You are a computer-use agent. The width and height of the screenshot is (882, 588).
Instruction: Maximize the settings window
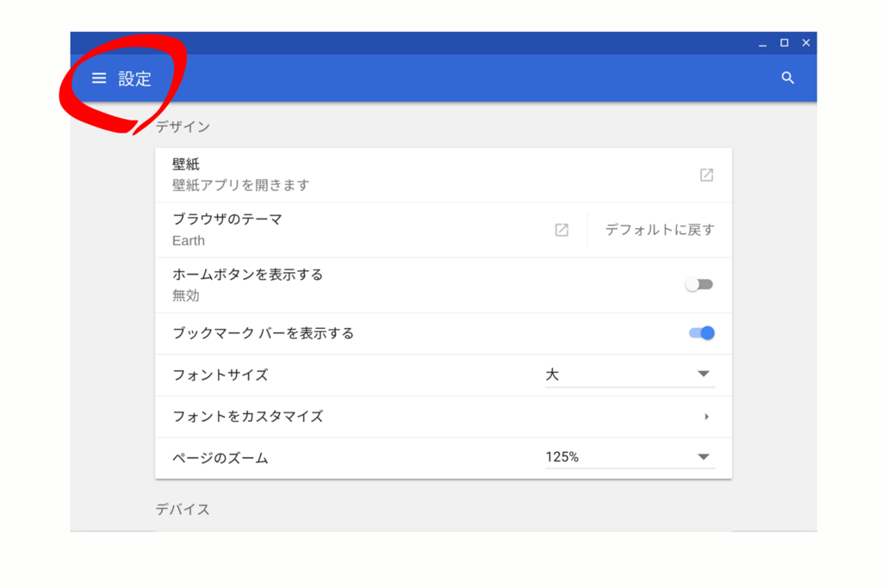pos(784,43)
